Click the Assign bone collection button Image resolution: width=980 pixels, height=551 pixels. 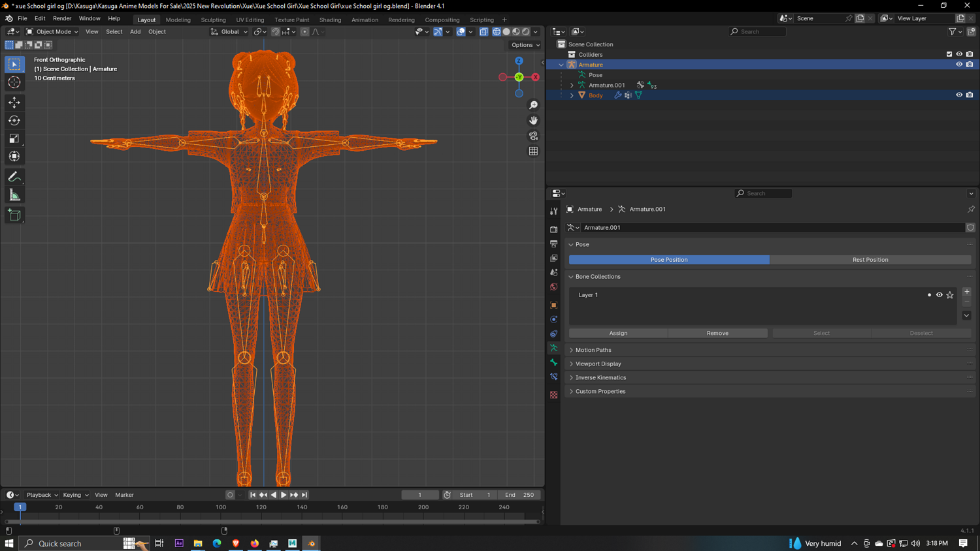point(618,333)
